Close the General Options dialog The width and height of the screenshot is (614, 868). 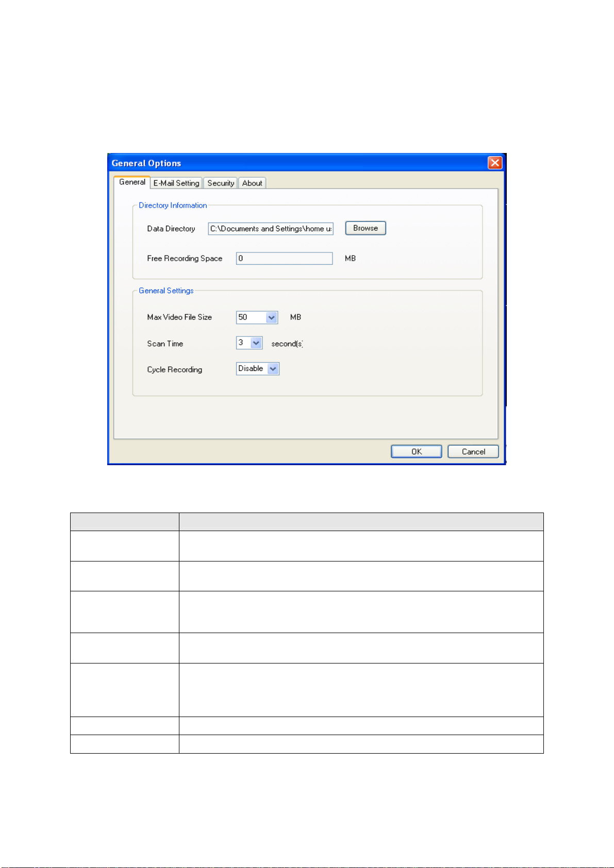tap(495, 163)
